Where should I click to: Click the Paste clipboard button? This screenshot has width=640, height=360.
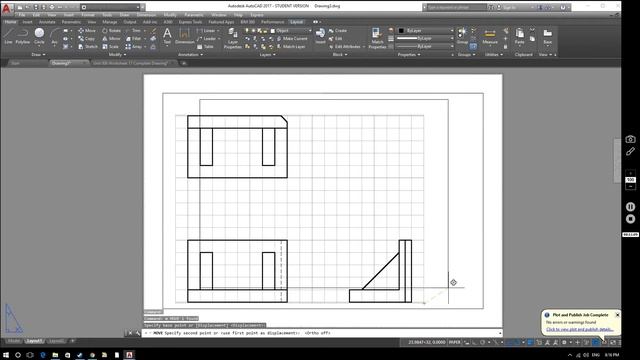(519, 36)
